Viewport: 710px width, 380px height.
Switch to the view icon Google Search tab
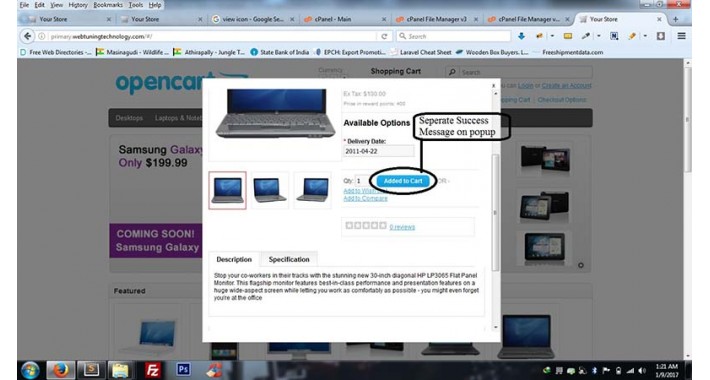pyautogui.click(x=253, y=19)
